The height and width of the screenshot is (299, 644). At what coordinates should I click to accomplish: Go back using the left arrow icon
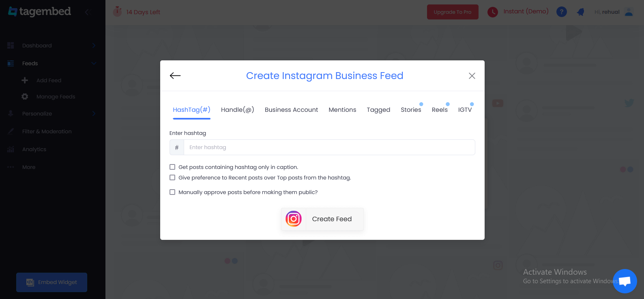(x=175, y=76)
